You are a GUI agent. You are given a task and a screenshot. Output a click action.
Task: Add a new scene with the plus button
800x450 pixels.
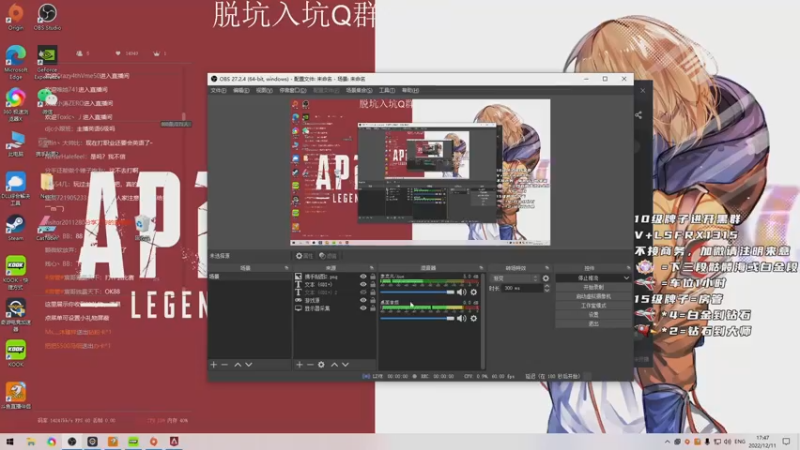click(x=213, y=365)
